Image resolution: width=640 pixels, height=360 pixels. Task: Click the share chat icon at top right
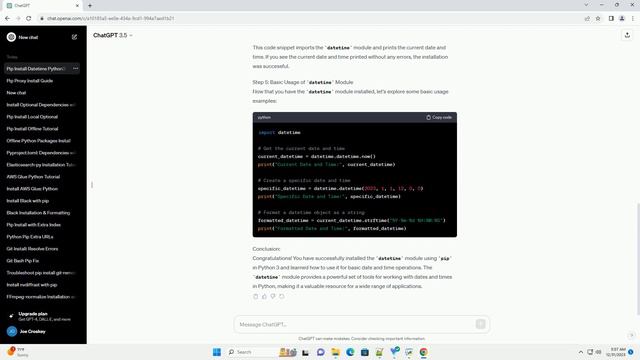pos(627,36)
